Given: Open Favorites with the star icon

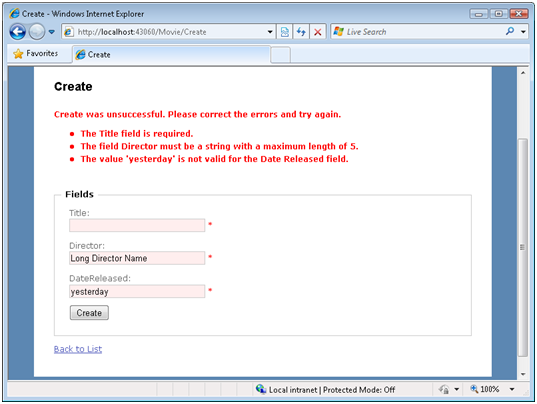Looking at the screenshot, I should (x=18, y=54).
